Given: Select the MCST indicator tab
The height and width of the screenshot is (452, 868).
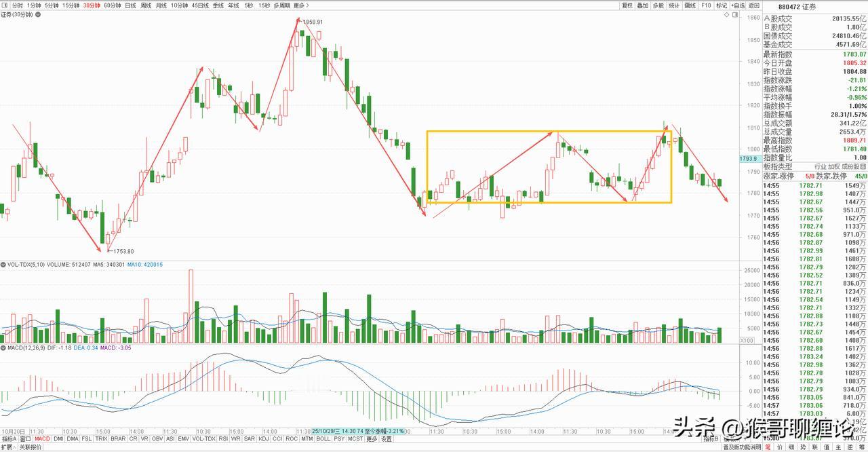Looking at the screenshot, I should pos(355,439).
